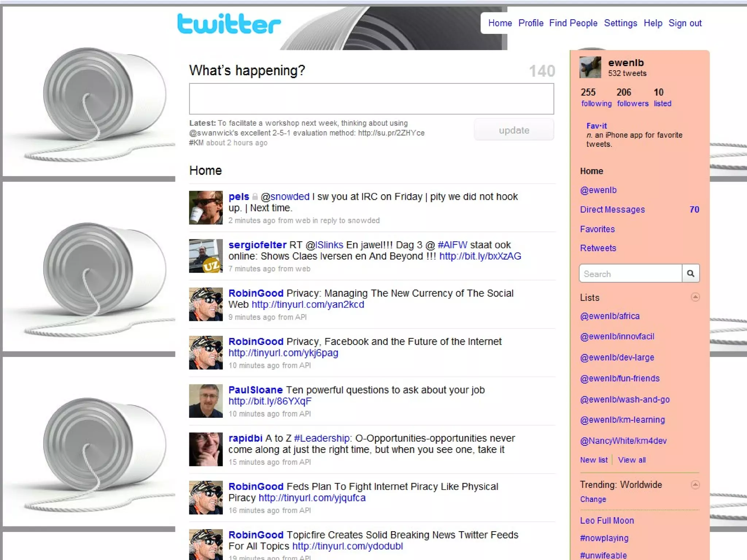The width and height of the screenshot is (747, 560).
Task: Collapse the Trending Worldwide section
Action: point(695,485)
